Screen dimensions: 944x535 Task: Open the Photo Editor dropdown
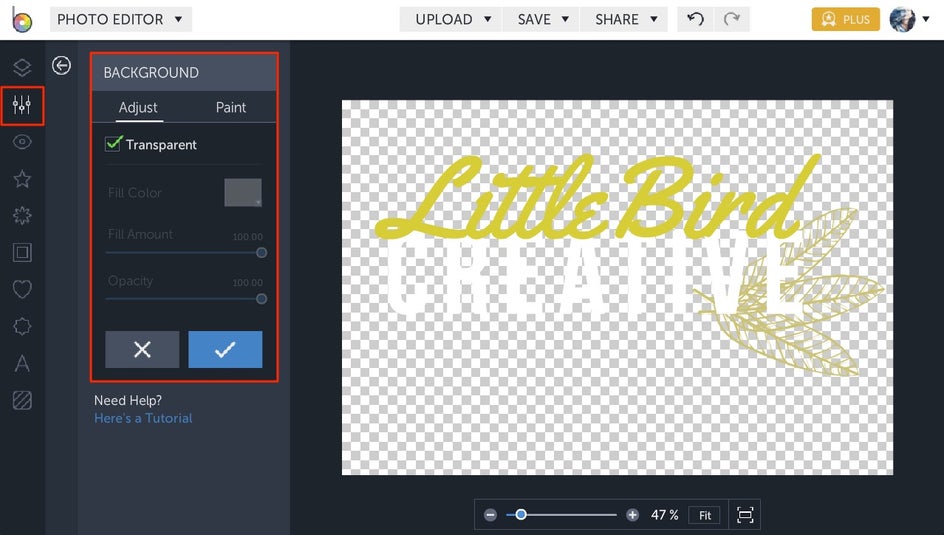tap(120, 19)
